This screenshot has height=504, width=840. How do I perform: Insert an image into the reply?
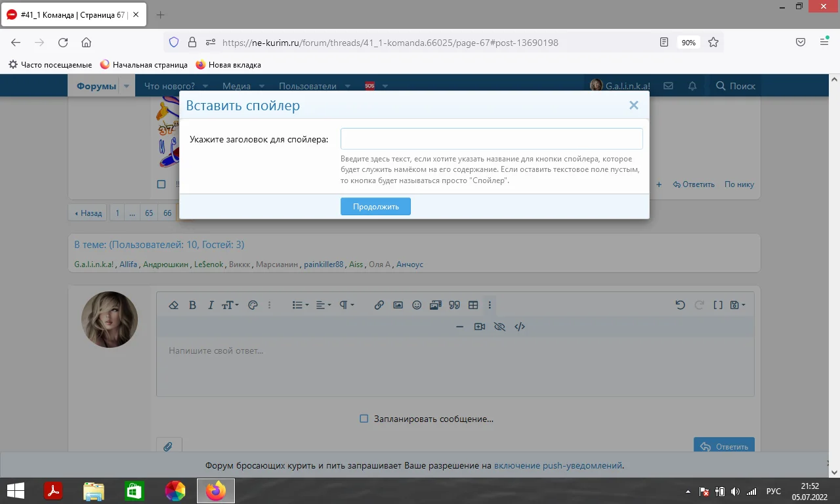(x=398, y=305)
